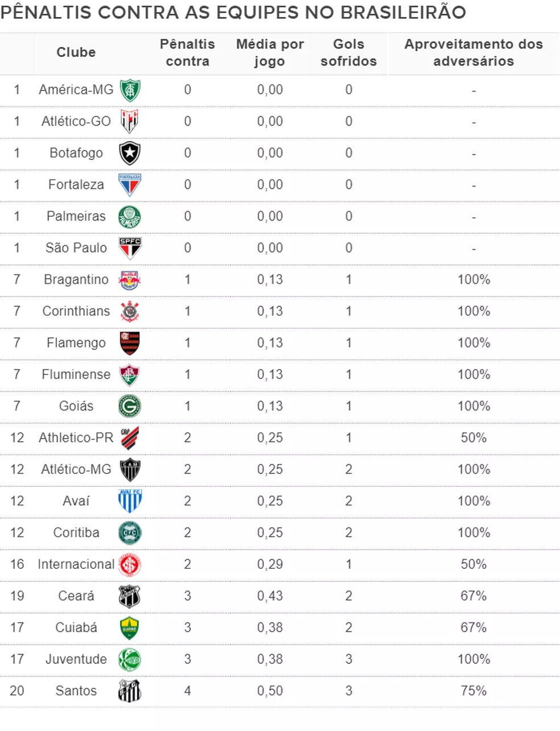Image resolution: width=560 pixels, height=731 pixels.
Task: Click the Goiás green G crest
Action: [130, 406]
